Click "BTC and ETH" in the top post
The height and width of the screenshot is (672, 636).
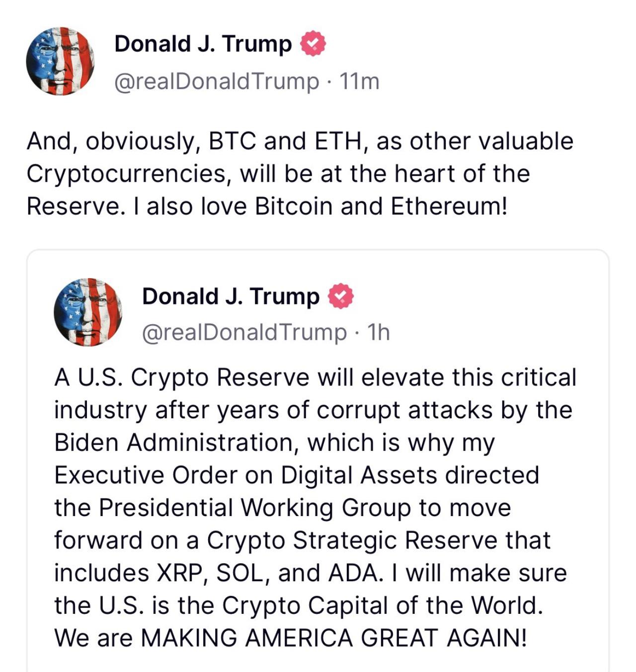click(x=285, y=141)
